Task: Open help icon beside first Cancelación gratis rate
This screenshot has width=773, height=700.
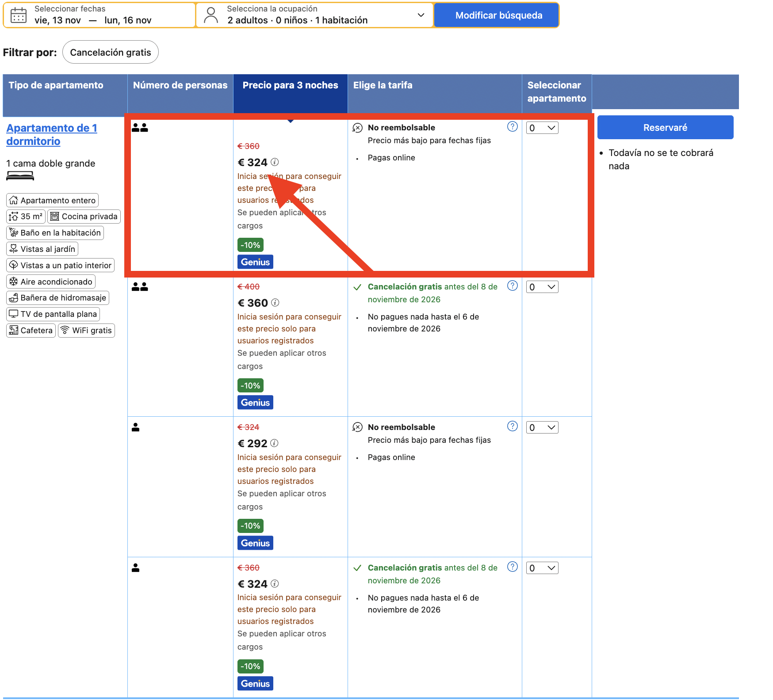Action: click(x=512, y=285)
